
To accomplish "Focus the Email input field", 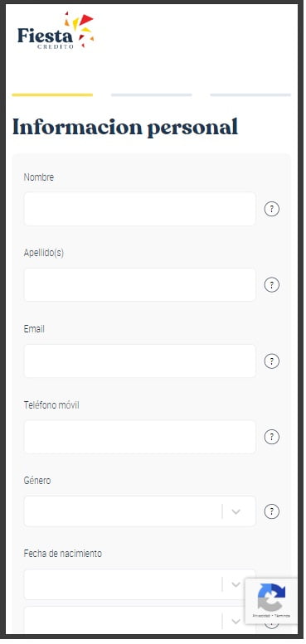I will pyautogui.click(x=139, y=361).
